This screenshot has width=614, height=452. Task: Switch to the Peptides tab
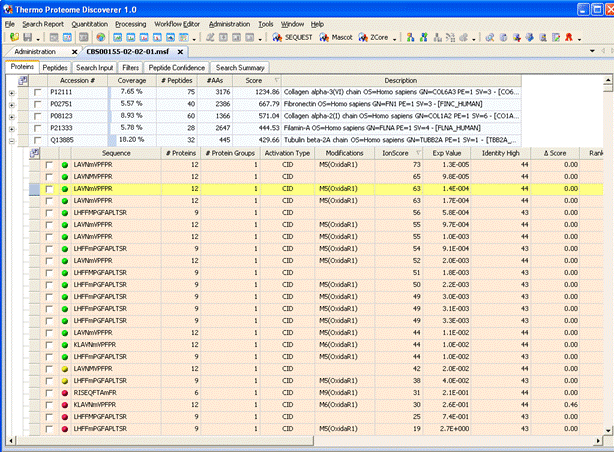55,67
